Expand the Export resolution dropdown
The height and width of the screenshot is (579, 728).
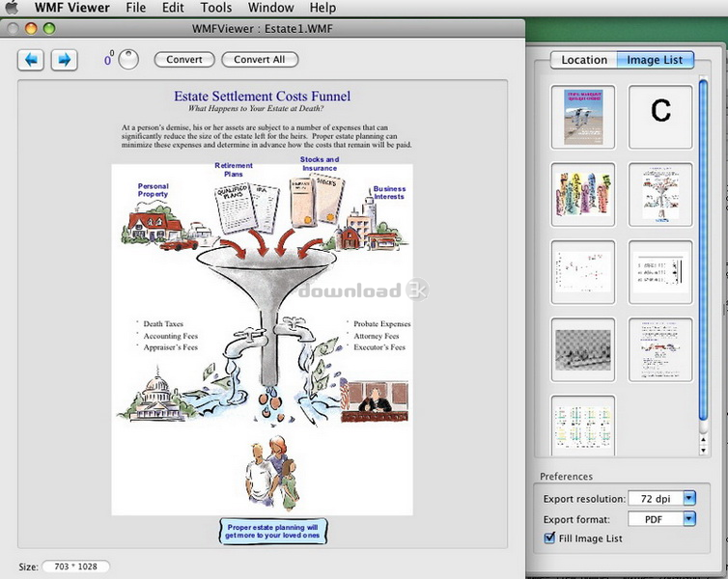tap(689, 499)
